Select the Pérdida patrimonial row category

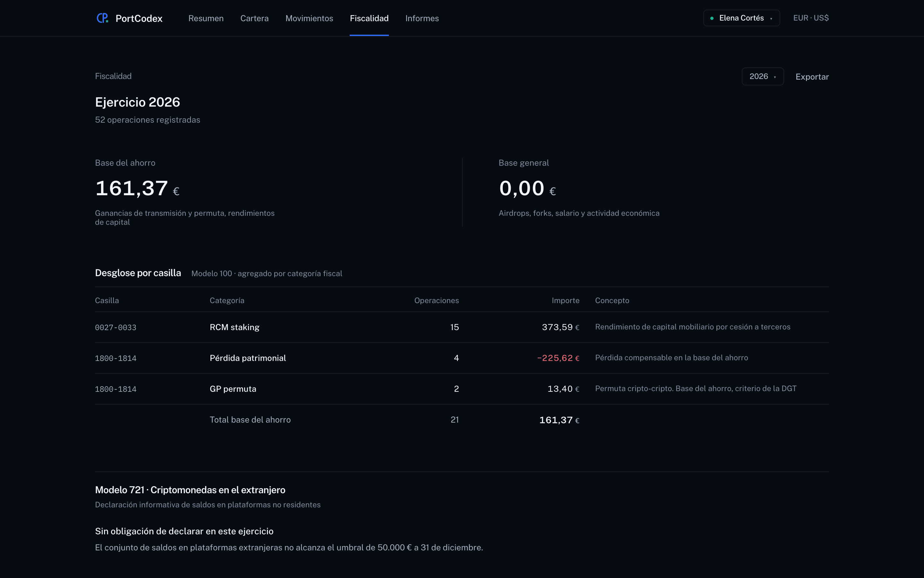[x=248, y=358]
